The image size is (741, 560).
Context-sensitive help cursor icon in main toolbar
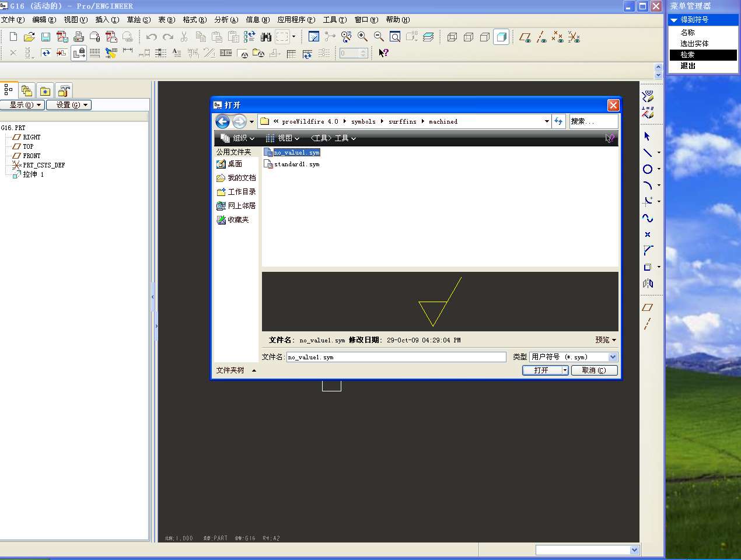click(x=383, y=53)
